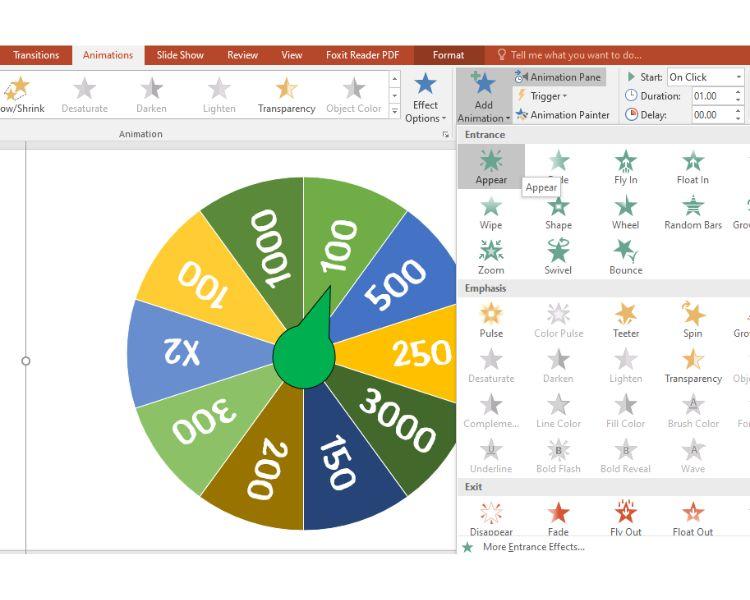Open the Start On Click combo box
Screen dimensions: 750x600
(x=706, y=77)
